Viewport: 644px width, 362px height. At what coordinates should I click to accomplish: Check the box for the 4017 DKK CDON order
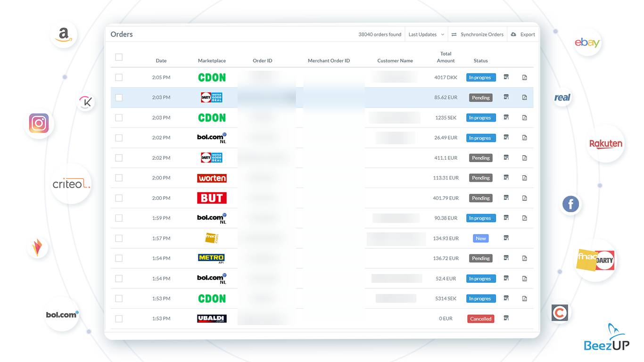tap(119, 77)
